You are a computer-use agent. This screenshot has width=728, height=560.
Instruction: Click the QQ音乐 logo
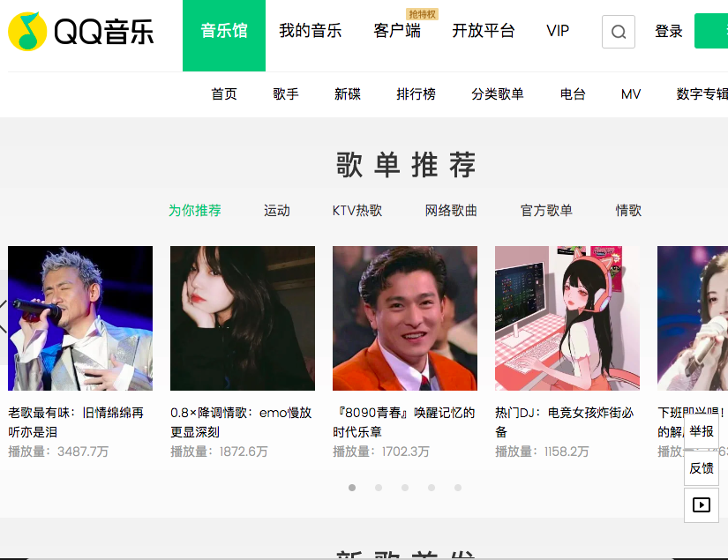point(81,32)
